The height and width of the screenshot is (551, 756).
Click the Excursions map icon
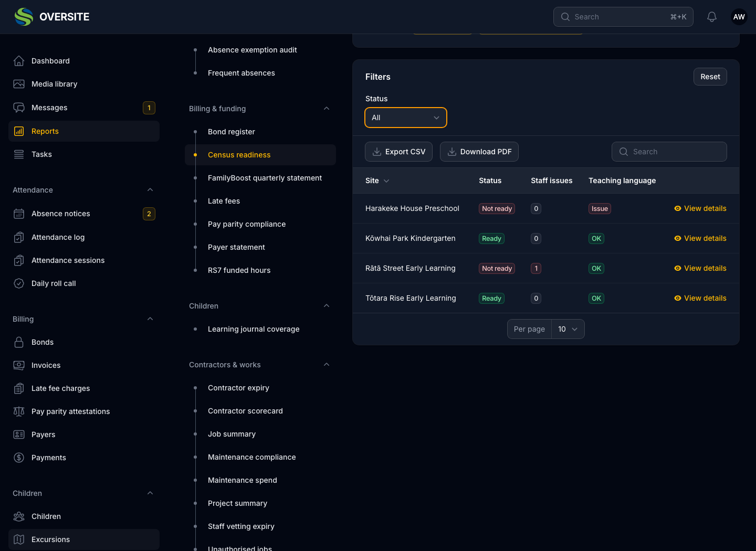(x=19, y=539)
